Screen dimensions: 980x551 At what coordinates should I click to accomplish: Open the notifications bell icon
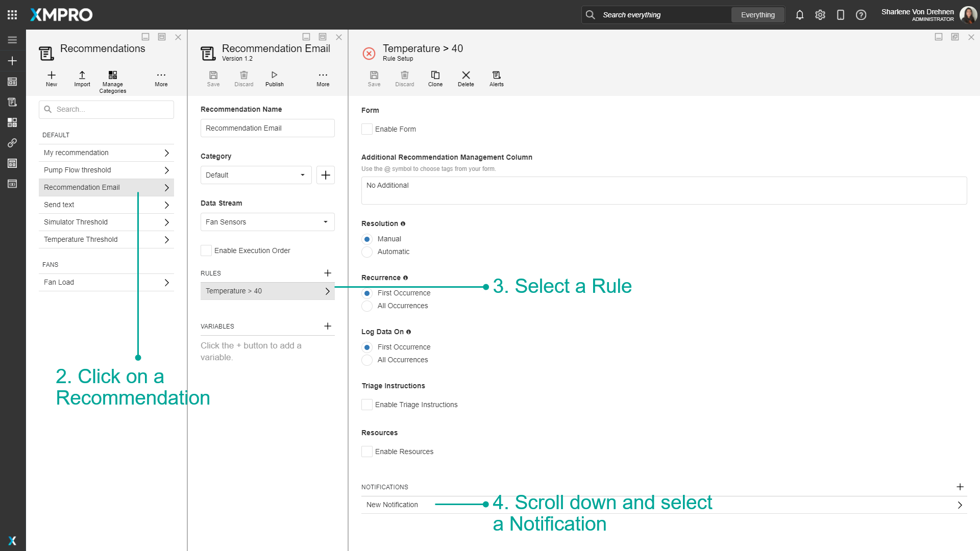pos(799,15)
